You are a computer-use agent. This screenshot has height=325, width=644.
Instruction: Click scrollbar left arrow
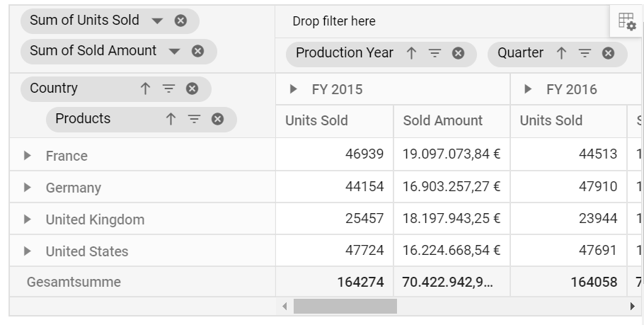[x=284, y=306]
